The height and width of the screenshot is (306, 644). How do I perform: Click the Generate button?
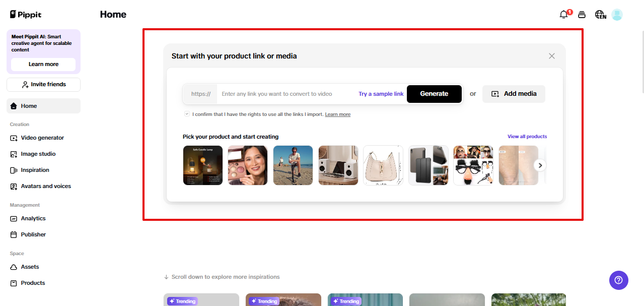click(434, 94)
